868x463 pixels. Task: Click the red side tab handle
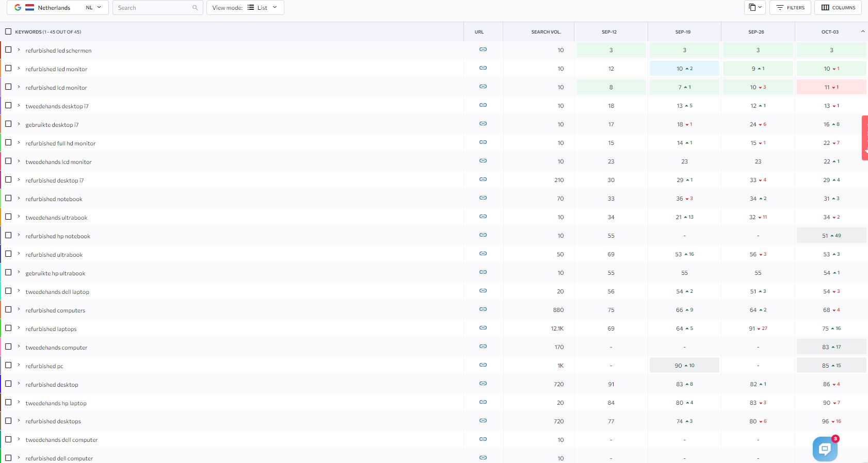point(865,138)
